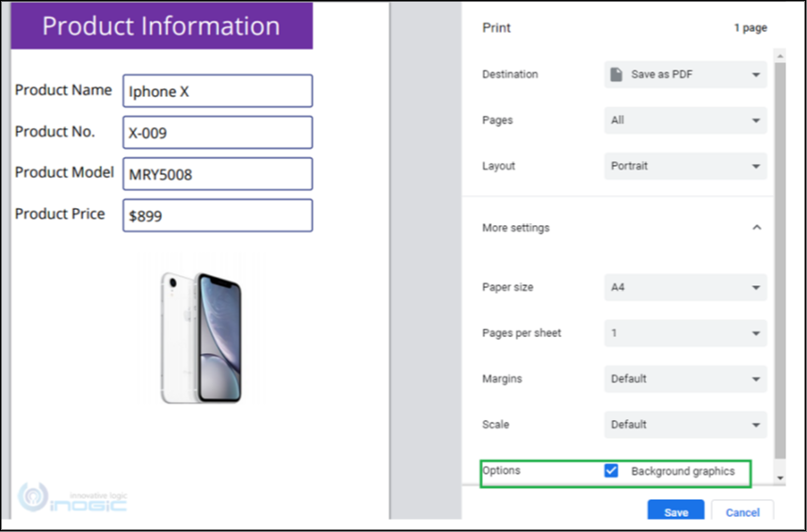Screen dimensions: 807x532
Task: Click the print settings scrollbar thumb
Action: pyautogui.click(x=780, y=260)
